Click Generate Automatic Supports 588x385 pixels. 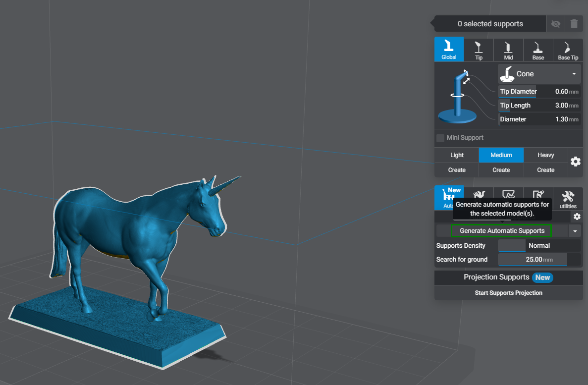pyautogui.click(x=501, y=230)
